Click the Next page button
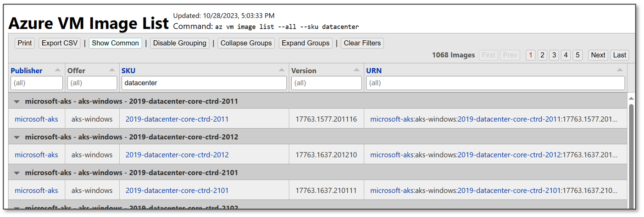Image resolution: width=644 pixels, height=217 pixels. 598,55
